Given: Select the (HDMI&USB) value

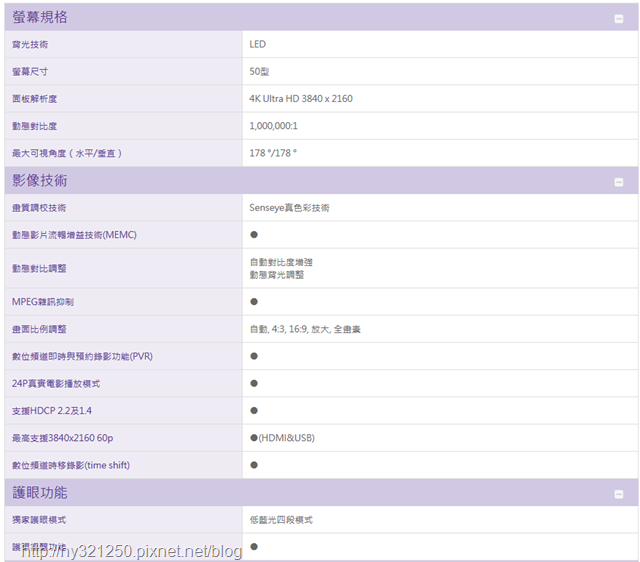Looking at the screenshot, I should pos(287,438).
